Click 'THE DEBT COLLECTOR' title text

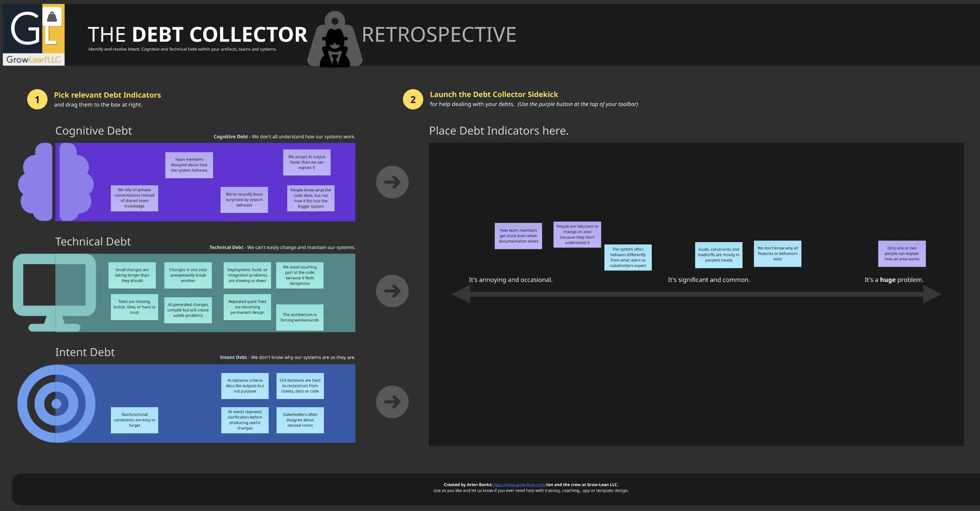coord(197,35)
